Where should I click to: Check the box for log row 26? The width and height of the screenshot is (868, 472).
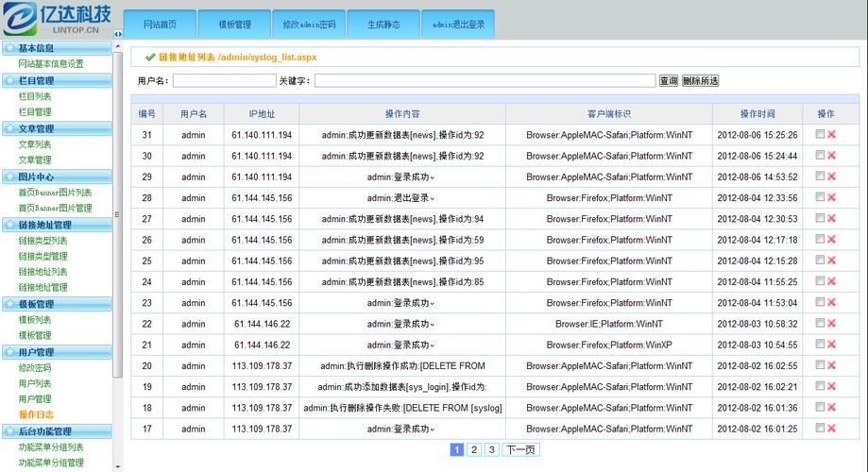click(x=820, y=239)
